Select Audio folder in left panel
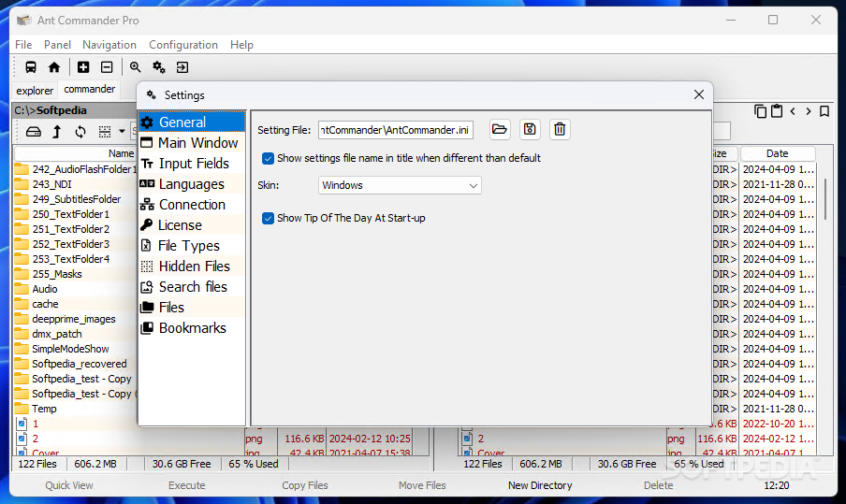Image resolution: width=846 pixels, height=504 pixels. click(x=44, y=290)
